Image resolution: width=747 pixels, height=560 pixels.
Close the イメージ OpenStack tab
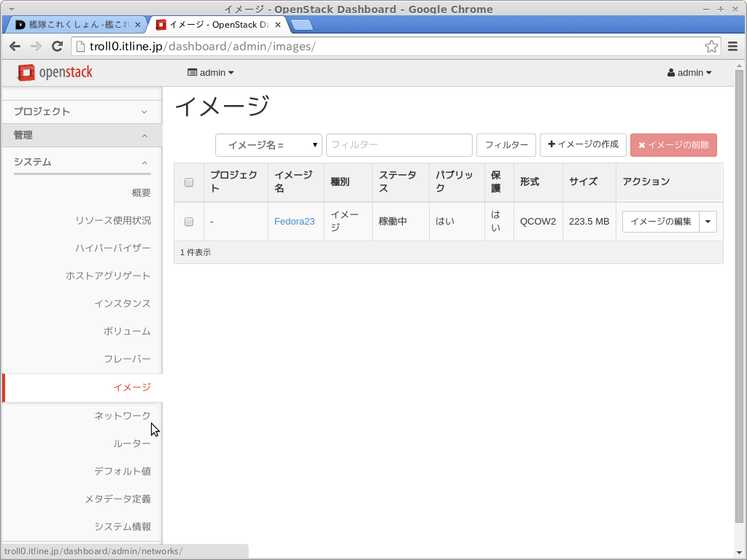coord(278,25)
